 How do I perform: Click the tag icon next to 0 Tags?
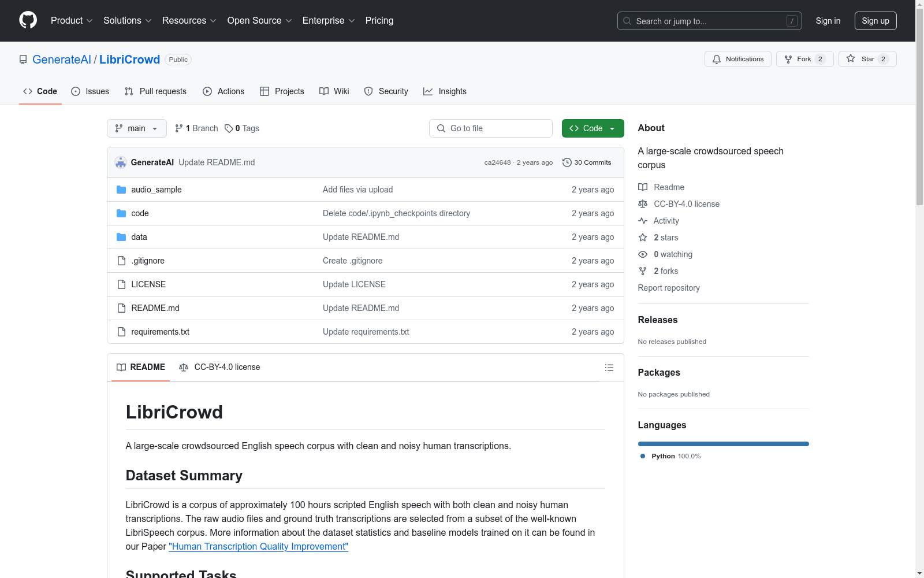tap(229, 128)
